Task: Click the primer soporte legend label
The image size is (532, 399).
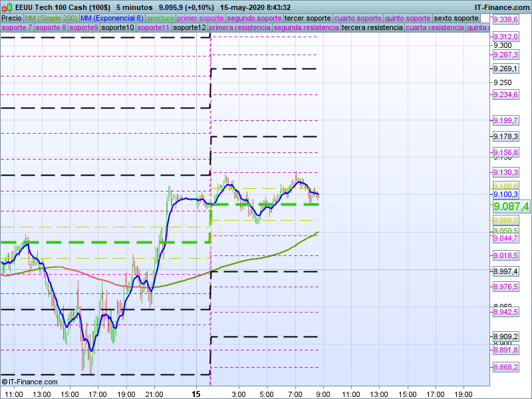Action: click(x=200, y=18)
